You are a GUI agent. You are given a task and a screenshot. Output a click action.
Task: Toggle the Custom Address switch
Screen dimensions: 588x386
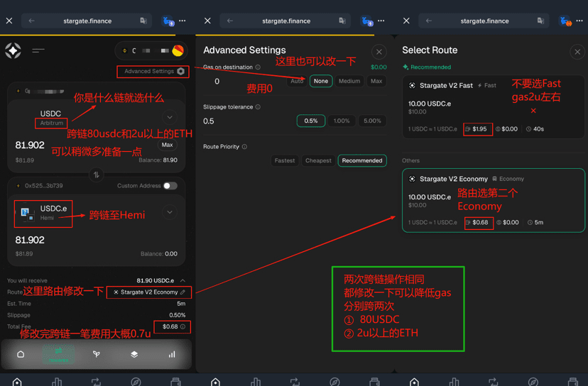170,186
